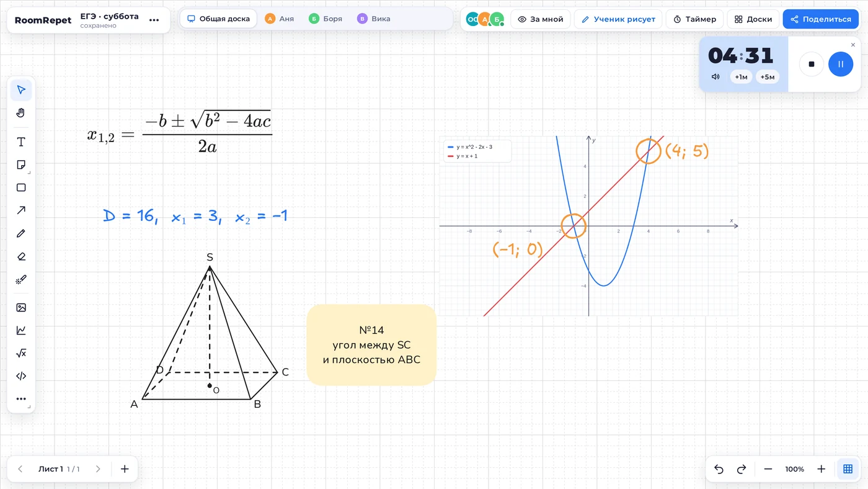
Task: Insert an image with picture tool
Action: coord(21,308)
